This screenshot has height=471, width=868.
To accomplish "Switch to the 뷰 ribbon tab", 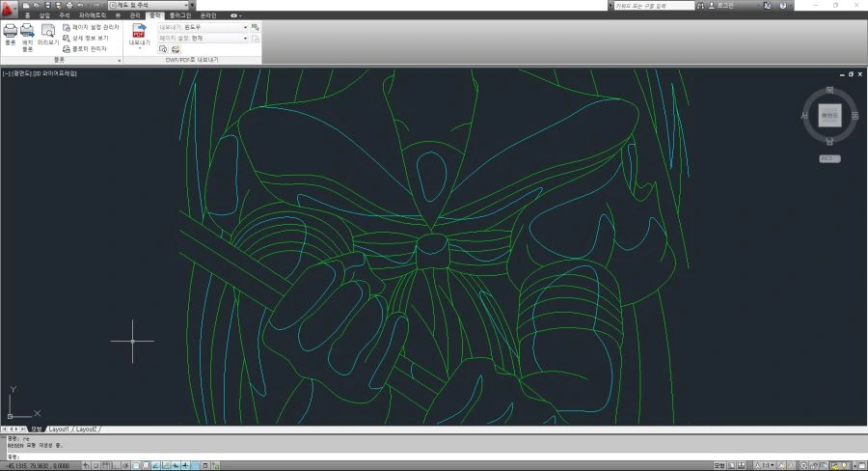I will [118, 15].
